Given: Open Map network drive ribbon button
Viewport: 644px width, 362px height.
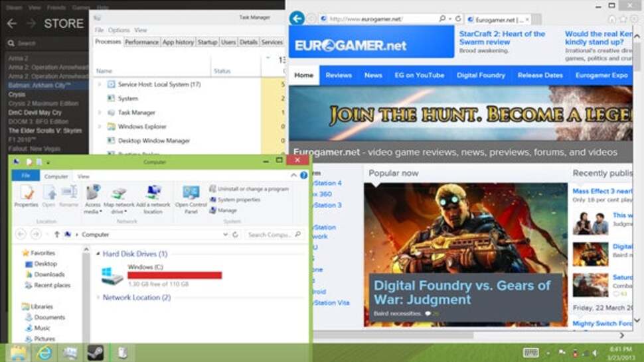Looking at the screenshot, I should point(119,200).
